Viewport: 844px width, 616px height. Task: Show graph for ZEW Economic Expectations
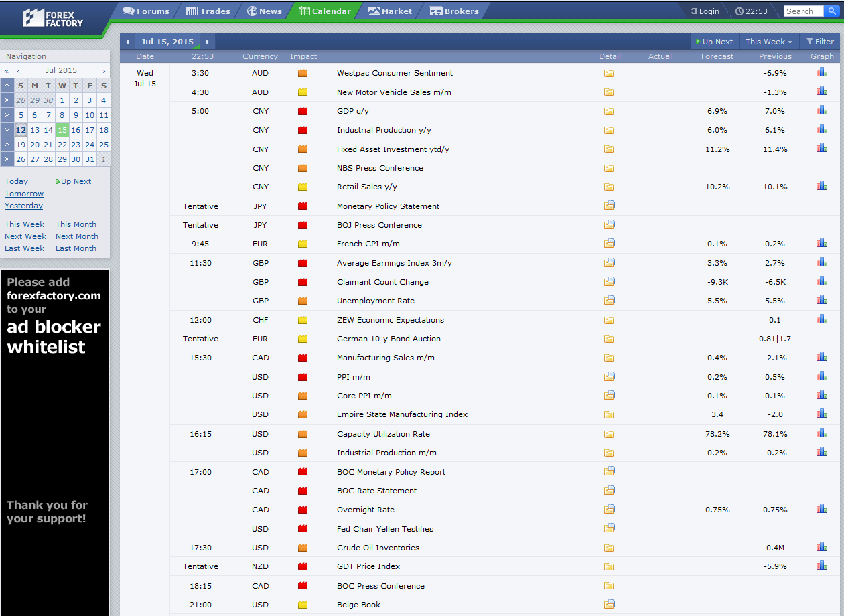[x=822, y=319]
